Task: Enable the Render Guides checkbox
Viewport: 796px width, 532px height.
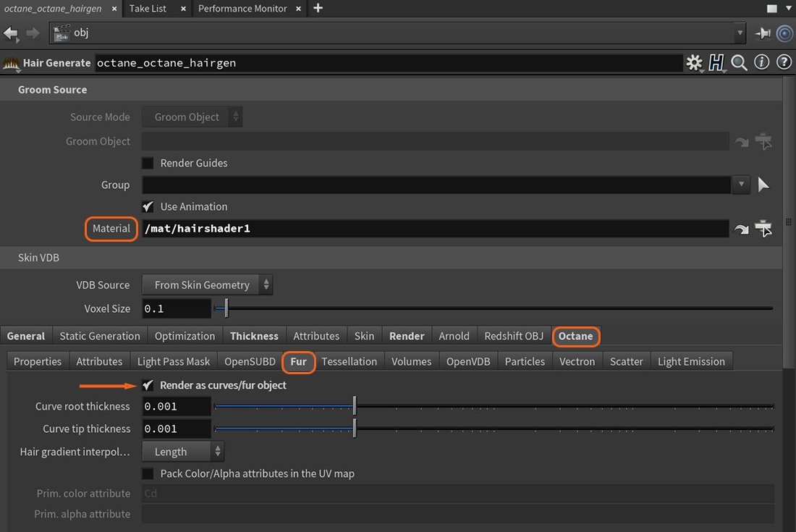Action: click(x=148, y=163)
